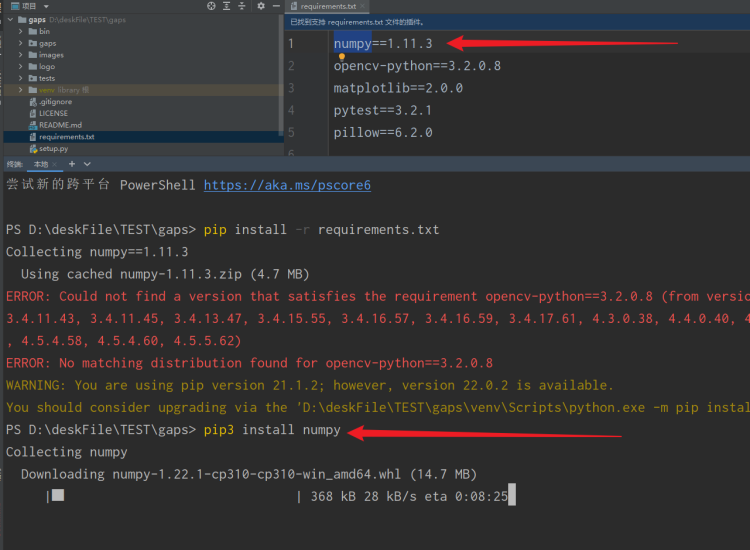Click the numpy download progress bar
750x550 pixels.
pos(174,496)
